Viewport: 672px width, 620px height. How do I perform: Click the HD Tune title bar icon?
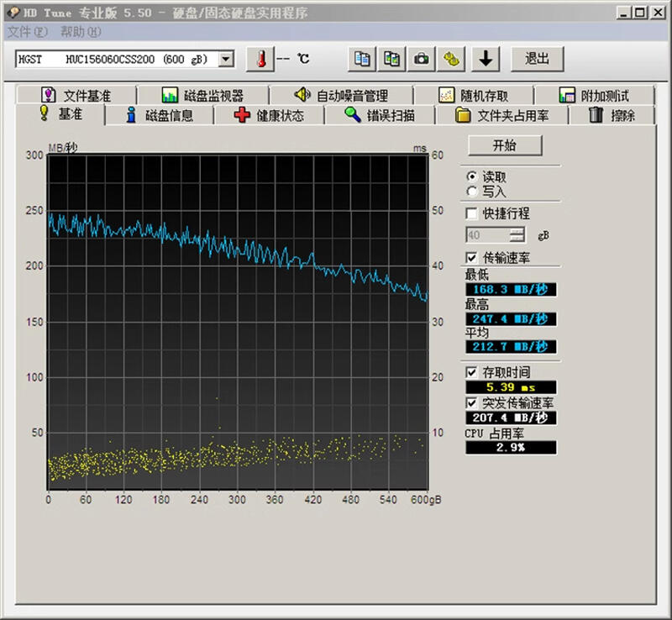pos(13,12)
